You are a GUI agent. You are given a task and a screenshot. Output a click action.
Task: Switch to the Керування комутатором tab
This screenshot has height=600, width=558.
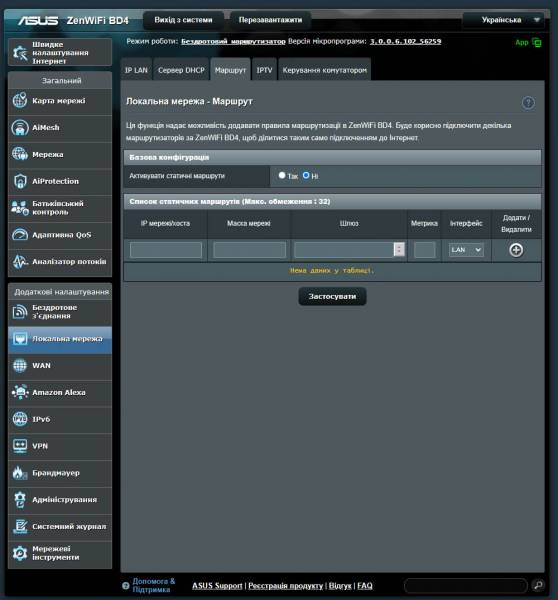(x=325, y=70)
